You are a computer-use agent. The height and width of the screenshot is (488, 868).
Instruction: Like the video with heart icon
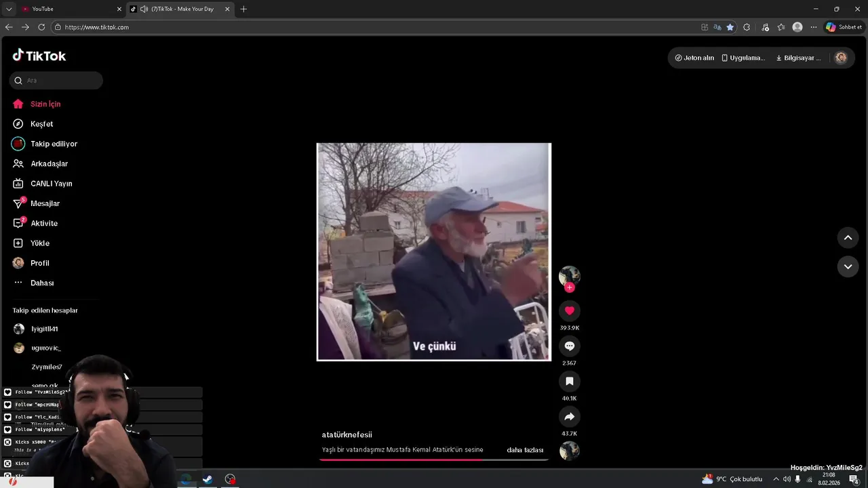pos(570,310)
